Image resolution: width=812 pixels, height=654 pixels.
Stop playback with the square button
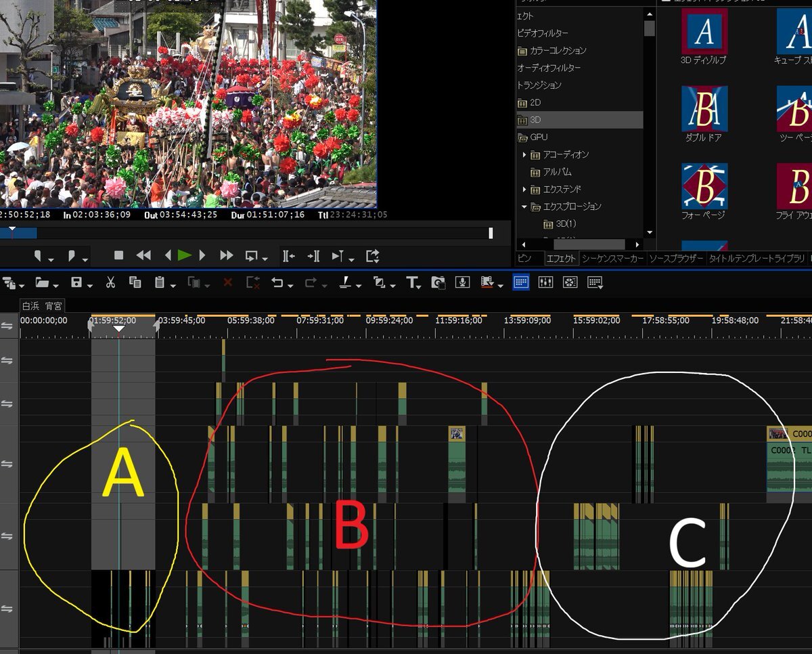[x=119, y=255]
